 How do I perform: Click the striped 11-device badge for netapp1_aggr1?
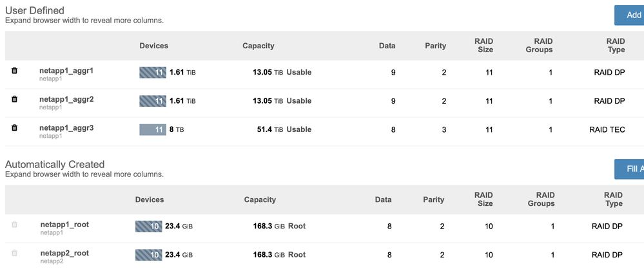pyautogui.click(x=153, y=73)
